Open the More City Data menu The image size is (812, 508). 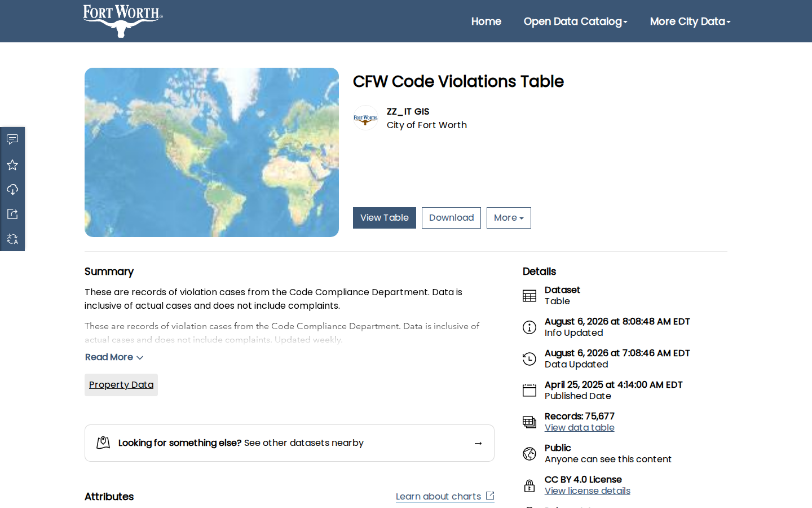690,21
